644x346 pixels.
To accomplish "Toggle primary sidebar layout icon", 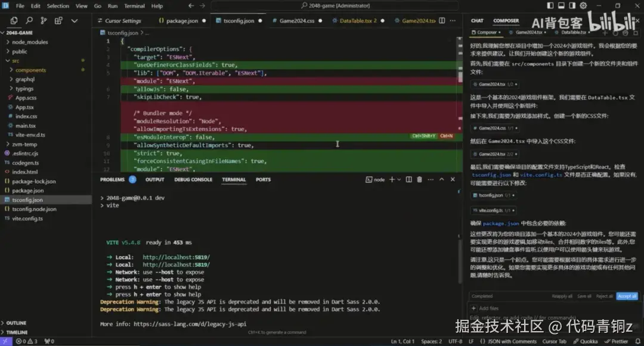I will click(x=550, y=6).
